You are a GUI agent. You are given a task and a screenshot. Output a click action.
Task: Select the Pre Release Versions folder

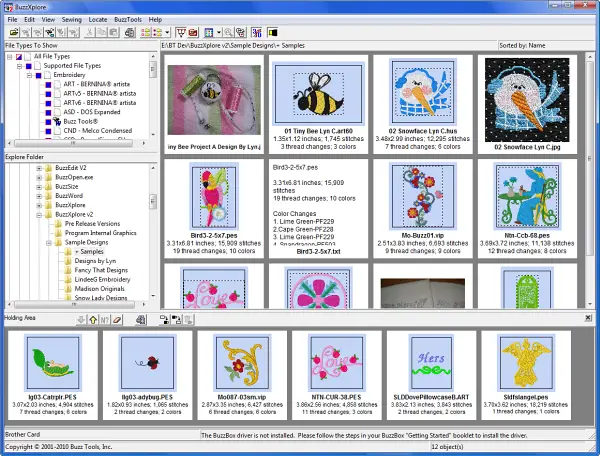point(92,223)
